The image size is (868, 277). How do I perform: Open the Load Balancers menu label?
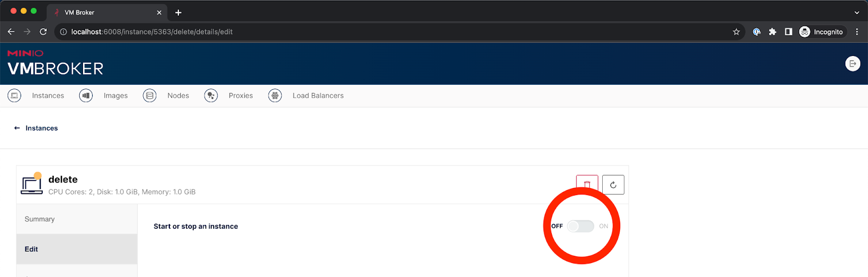[x=318, y=96]
